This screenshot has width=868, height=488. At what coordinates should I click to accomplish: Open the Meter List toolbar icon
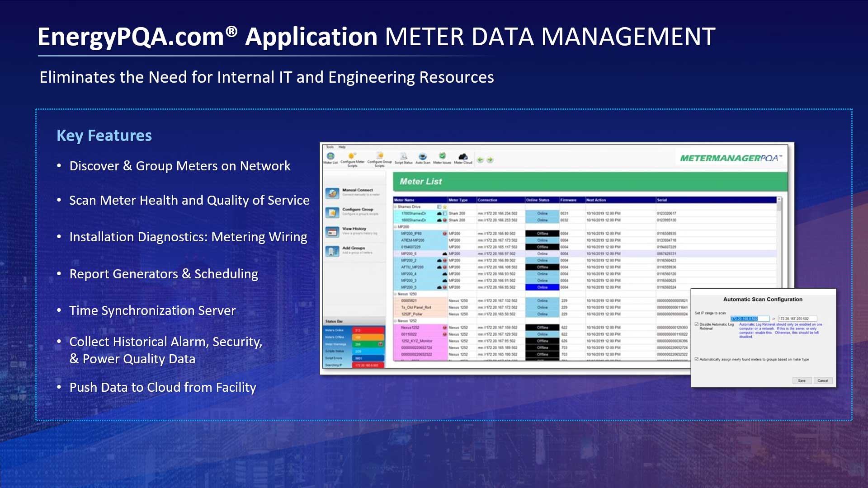(x=330, y=158)
